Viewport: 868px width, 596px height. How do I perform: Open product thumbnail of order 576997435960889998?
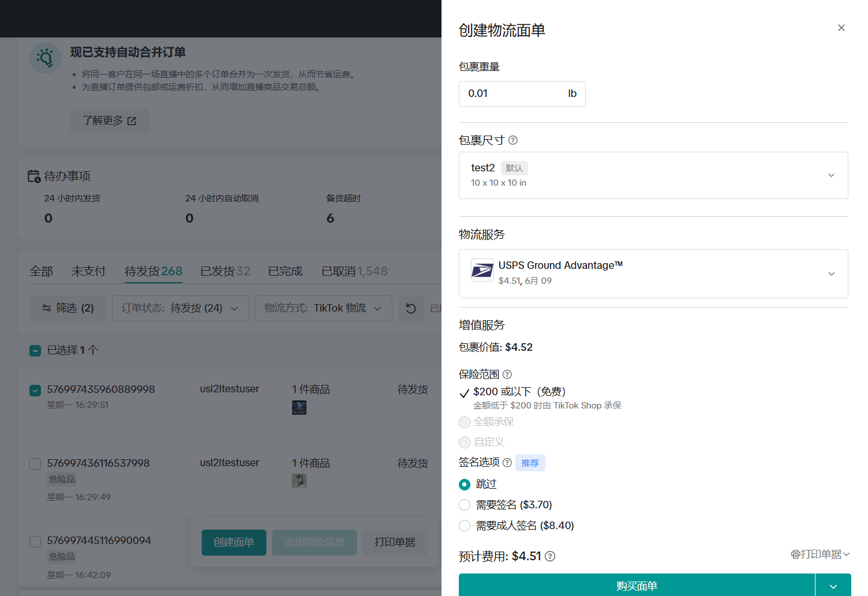click(x=299, y=407)
